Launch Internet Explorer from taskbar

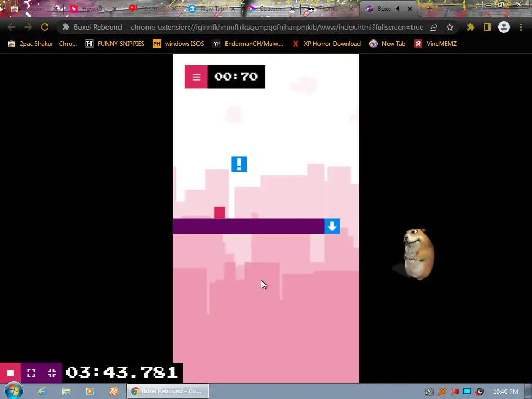click(x=42, y=391)
